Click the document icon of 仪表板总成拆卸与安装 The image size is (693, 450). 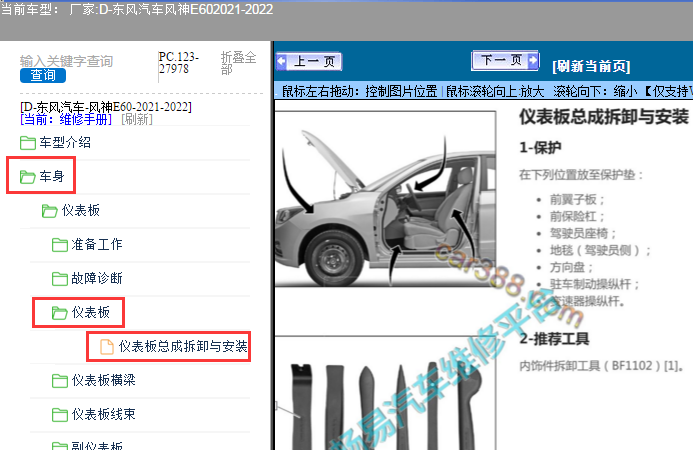pyautogui.click(x=107, y=347)
